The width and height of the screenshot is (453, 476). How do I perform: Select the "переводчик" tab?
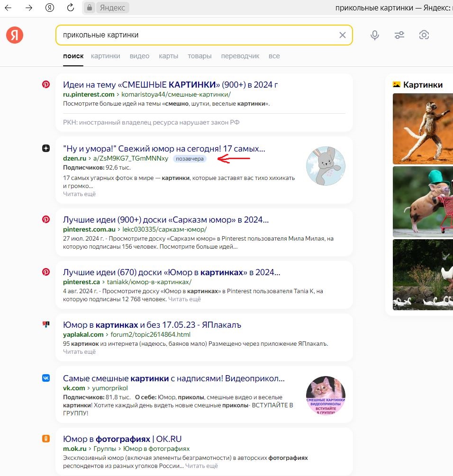click(x=240, y=56)
